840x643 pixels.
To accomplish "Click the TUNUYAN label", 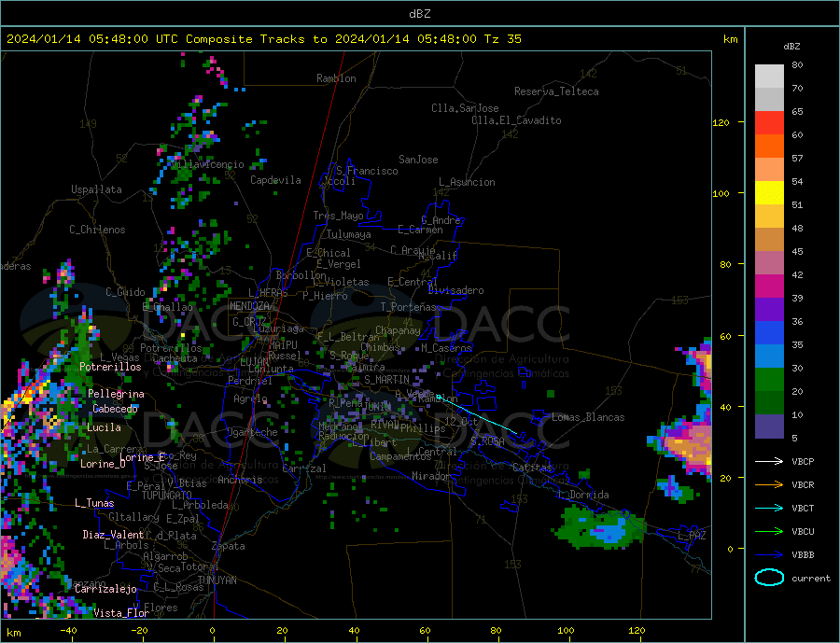I will (x=217, y=580).
